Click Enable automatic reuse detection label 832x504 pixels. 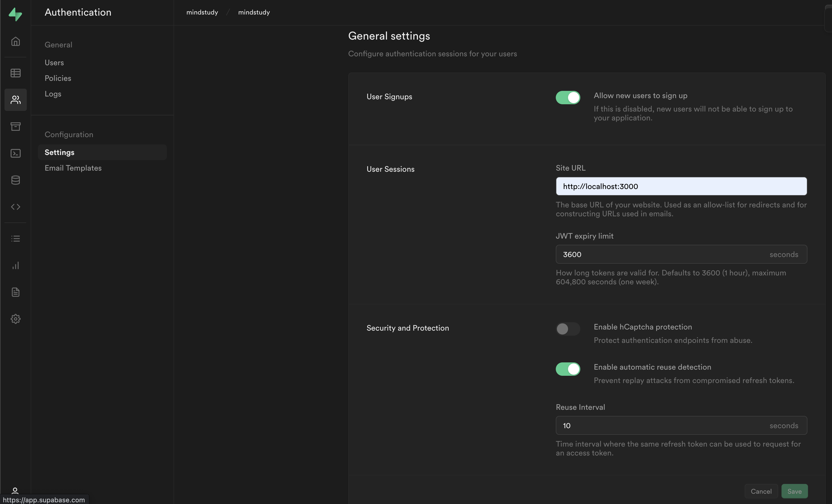tap(652, 367)
